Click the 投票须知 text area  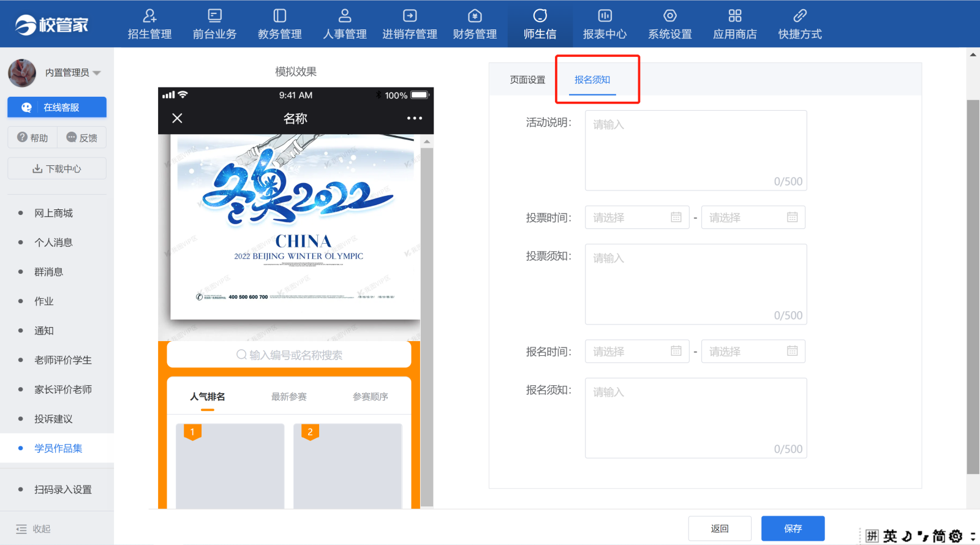696,284
